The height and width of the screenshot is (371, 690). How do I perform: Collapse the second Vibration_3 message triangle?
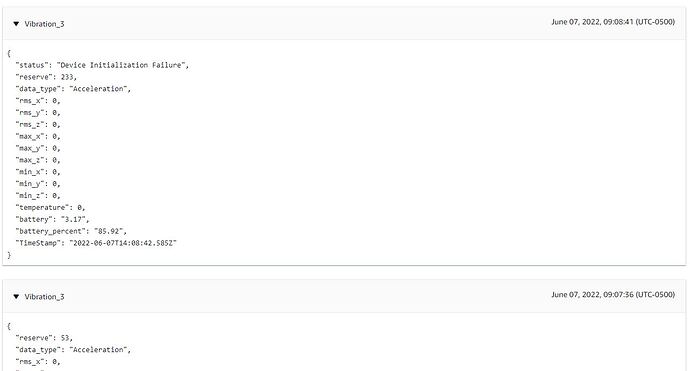(x=16, y=297)
